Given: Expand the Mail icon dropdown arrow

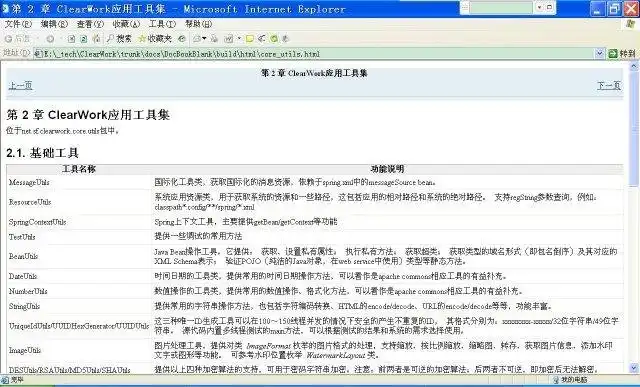Looking at the screenshot, I should 204,39.
